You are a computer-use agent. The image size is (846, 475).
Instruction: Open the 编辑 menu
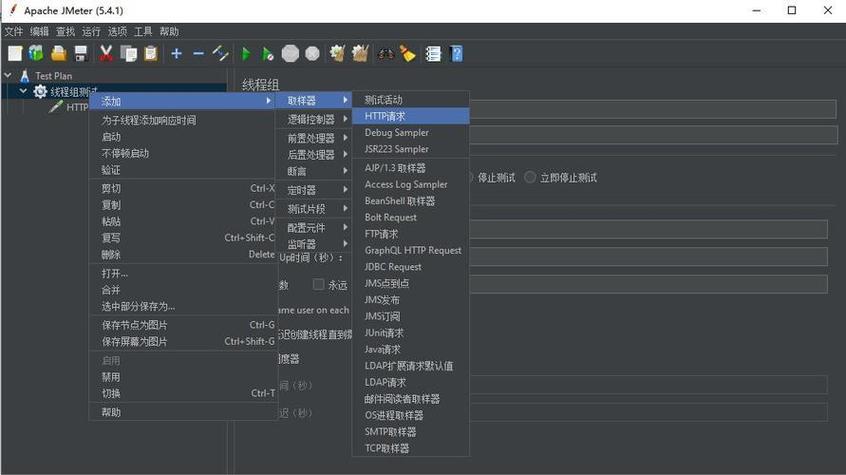39,31
